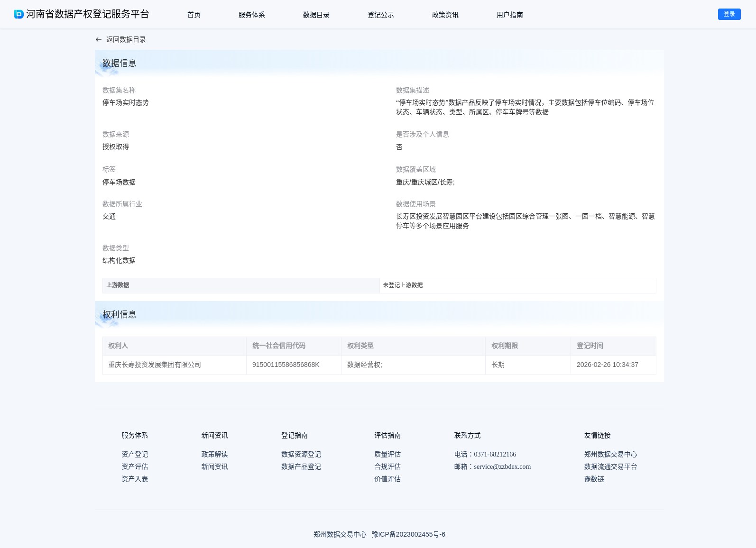
Task: Click the 权利人 column header
Action: click(175, 346)
